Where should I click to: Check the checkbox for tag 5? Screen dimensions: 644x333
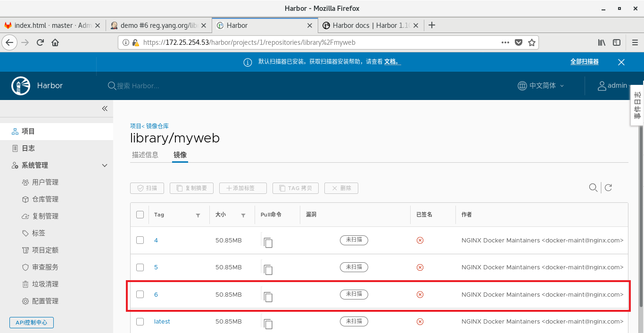tap(140, 267)
